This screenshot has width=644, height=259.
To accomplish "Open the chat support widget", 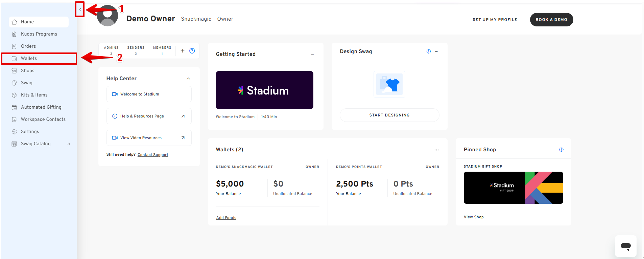I will tap(625, 246).
